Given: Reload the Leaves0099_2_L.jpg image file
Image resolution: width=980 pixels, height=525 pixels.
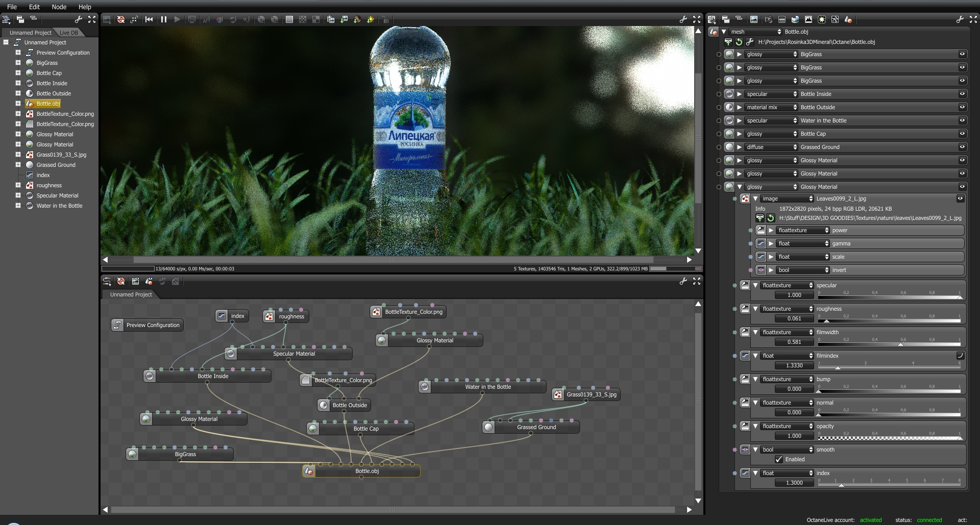Looking at the screenshot, I should (770, 218).
